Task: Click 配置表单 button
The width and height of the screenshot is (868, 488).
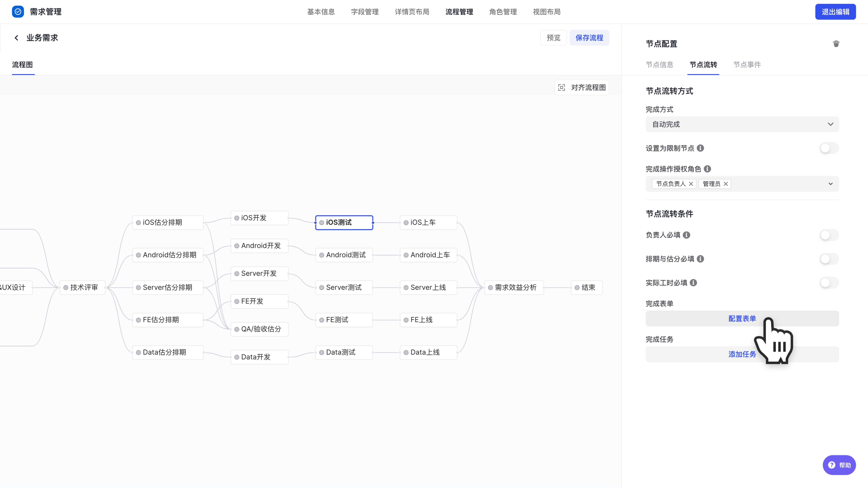Action: point(742,319)
